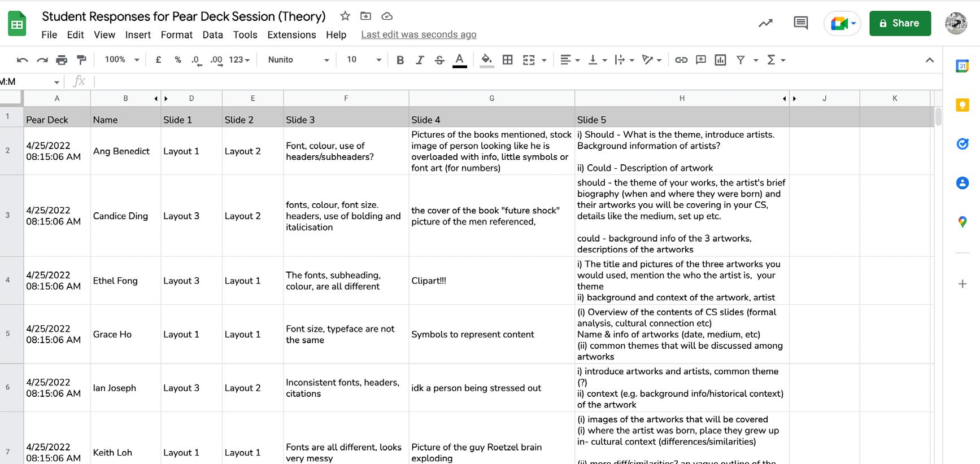This screenshot has width=980, height=464.
Task: Click the Redo arrow in the toolbar
Action: [42, 60]
